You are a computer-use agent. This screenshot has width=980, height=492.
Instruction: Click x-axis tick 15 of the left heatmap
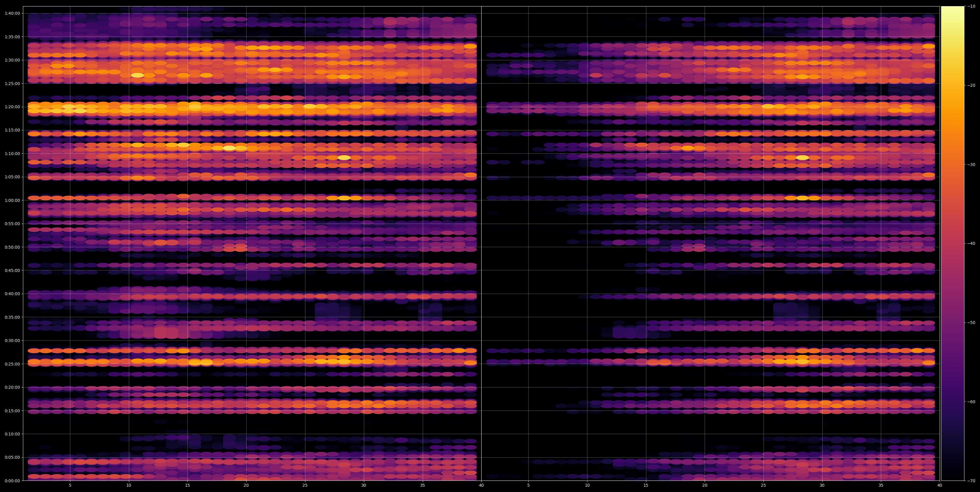[187, 486]
